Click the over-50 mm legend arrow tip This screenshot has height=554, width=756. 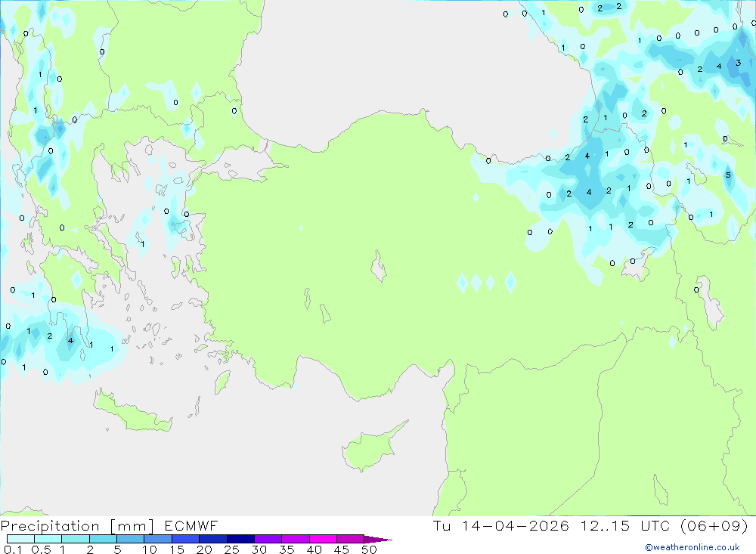(378, 539)
